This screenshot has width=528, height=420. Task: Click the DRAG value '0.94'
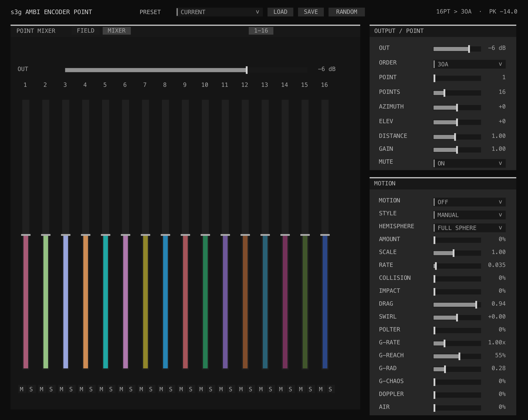tap(499, 304)
